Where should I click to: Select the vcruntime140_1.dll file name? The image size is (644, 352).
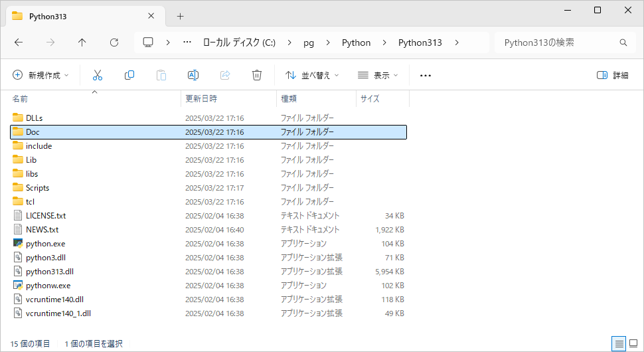coord(58,313)
